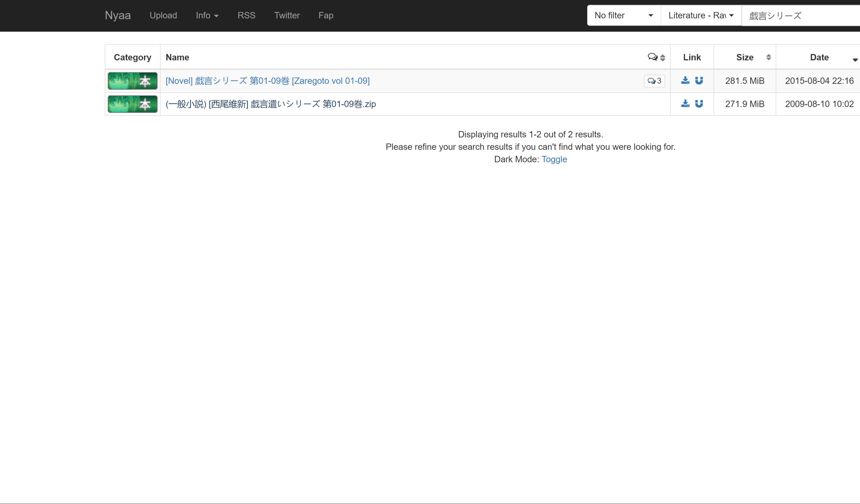
Task: Open the Fap site link
Action: [326, 15]
